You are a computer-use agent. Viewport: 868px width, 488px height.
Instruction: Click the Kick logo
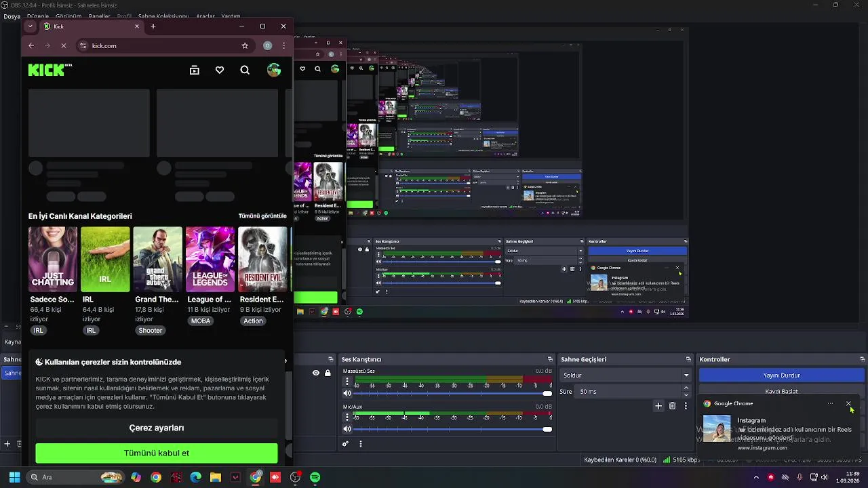pos(50,70)
